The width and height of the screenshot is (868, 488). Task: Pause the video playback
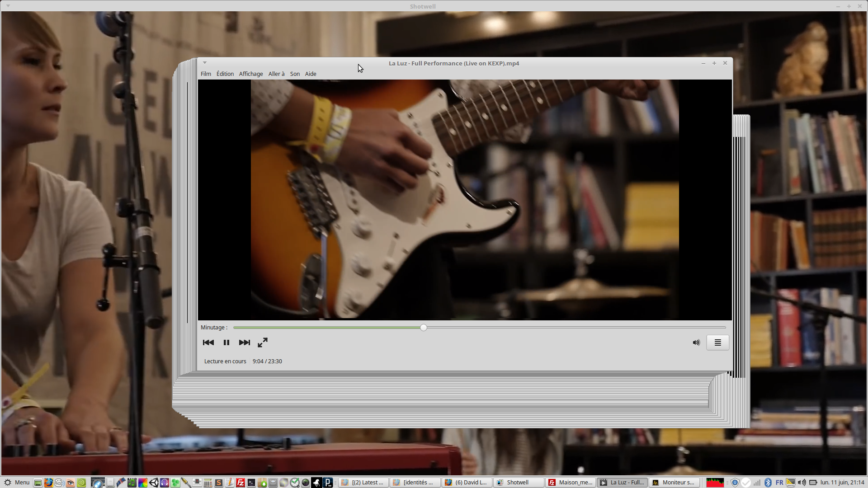tap(226, 343)
